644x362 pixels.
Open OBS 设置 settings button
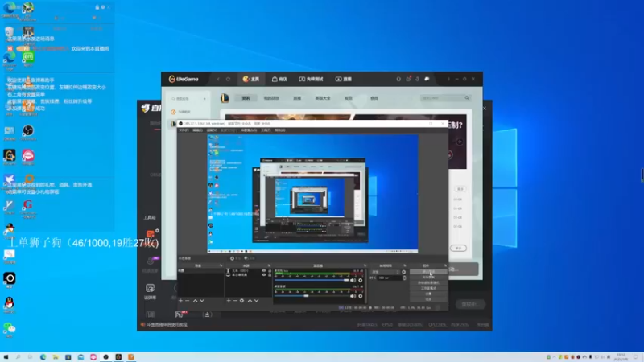(428, 294)
